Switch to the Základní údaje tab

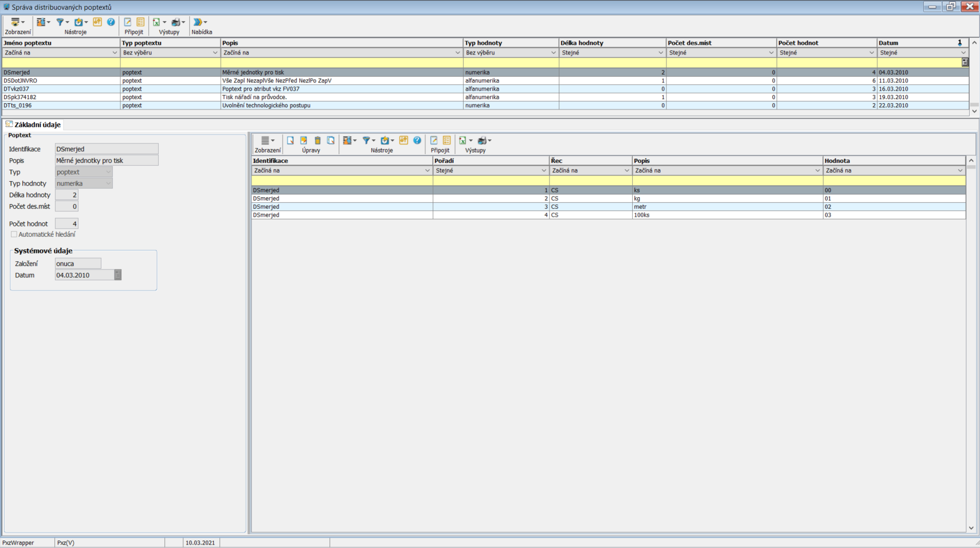click(37, 124)
